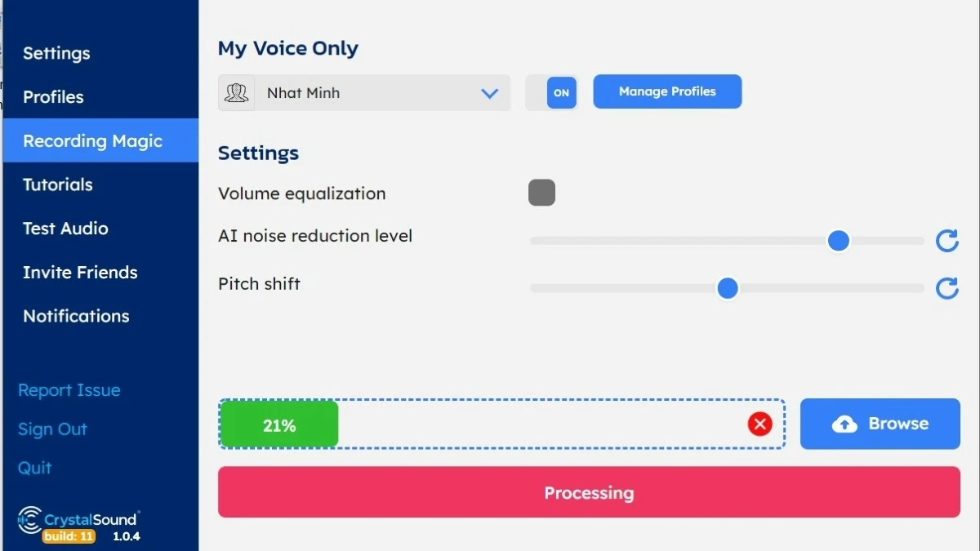Toggle the My Voice Only ON switch

pos(561,93)
